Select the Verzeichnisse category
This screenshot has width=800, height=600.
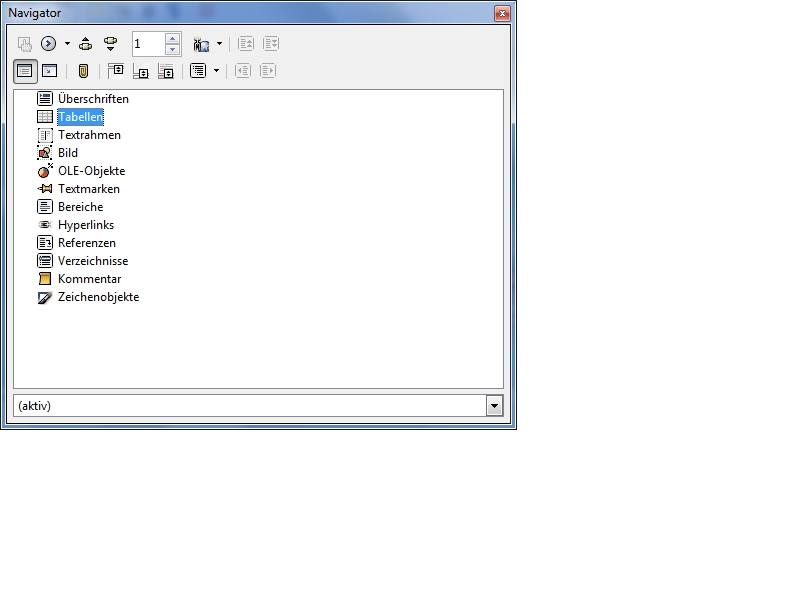[93, 261]
